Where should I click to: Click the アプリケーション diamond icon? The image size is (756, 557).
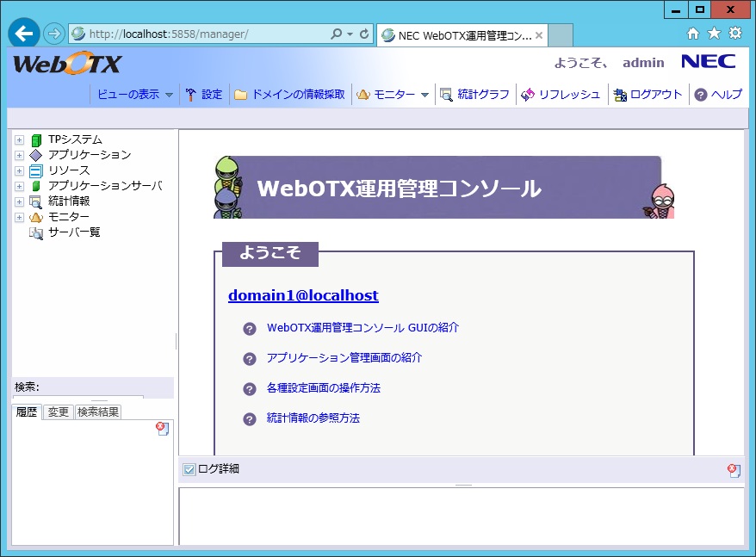tap(36, 155)
